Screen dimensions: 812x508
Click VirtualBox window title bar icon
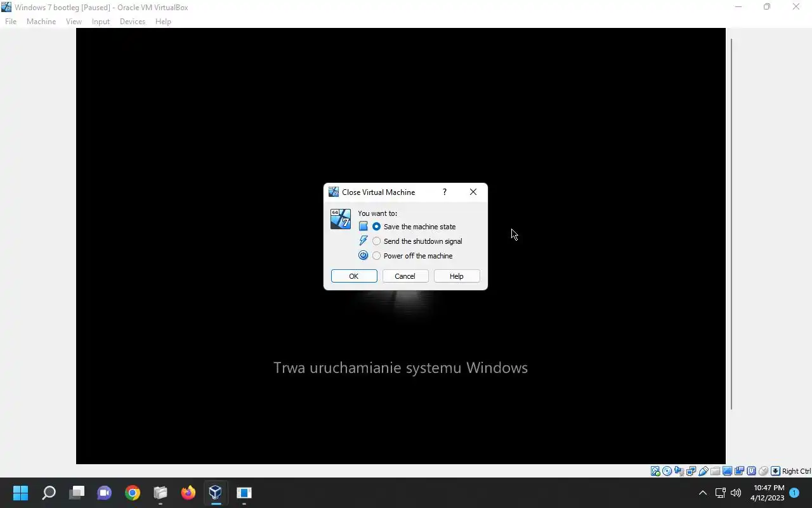tap(6, 7)
